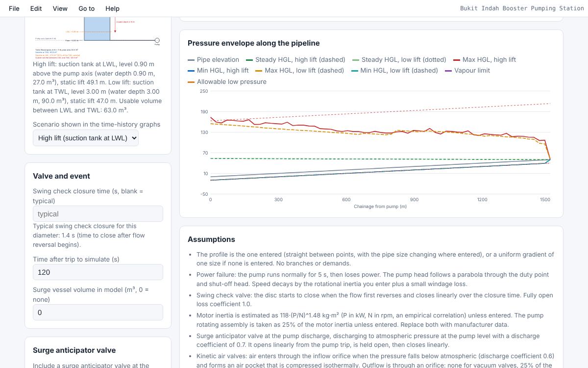Screen dimensions: 588x368
Task: Click the Pressure envelope along the pipeline heading
Action: [254, 43]
